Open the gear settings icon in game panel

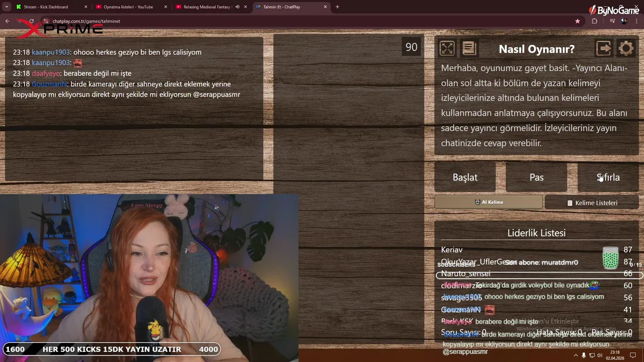(626, 48)
